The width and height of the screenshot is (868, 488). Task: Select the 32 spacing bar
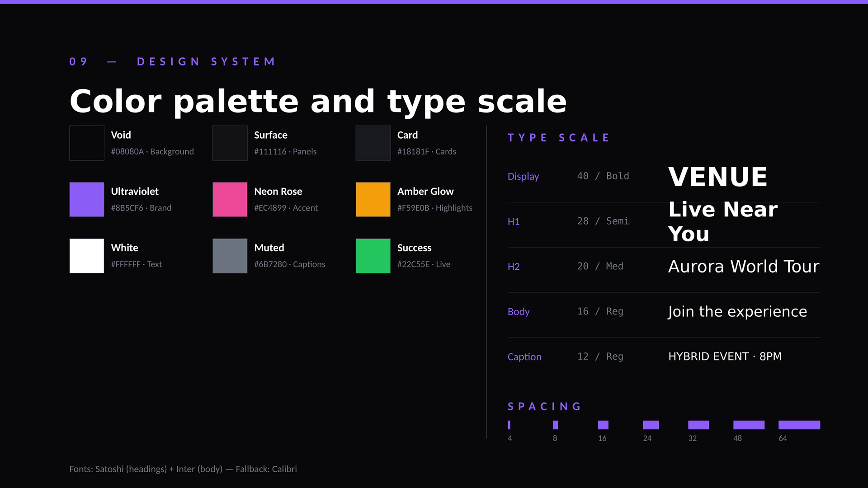[x=698, y=425]
